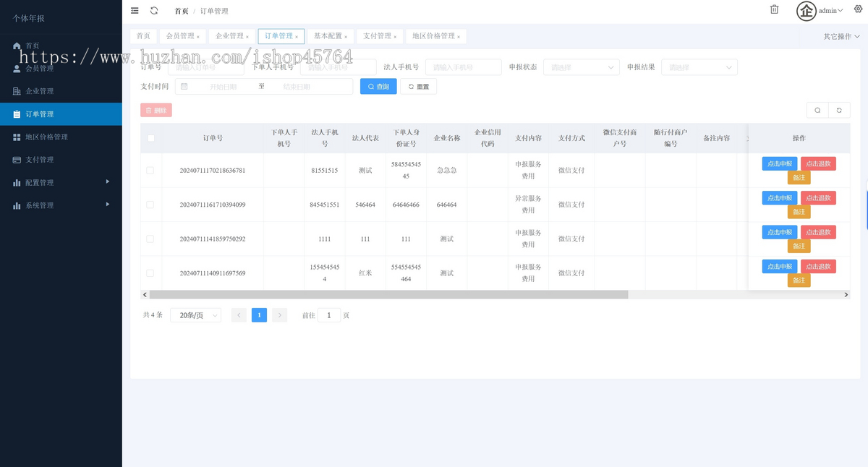Close the 会员管理 tab
This screenshot has height=467, width=868.
(x=198, y=37)
